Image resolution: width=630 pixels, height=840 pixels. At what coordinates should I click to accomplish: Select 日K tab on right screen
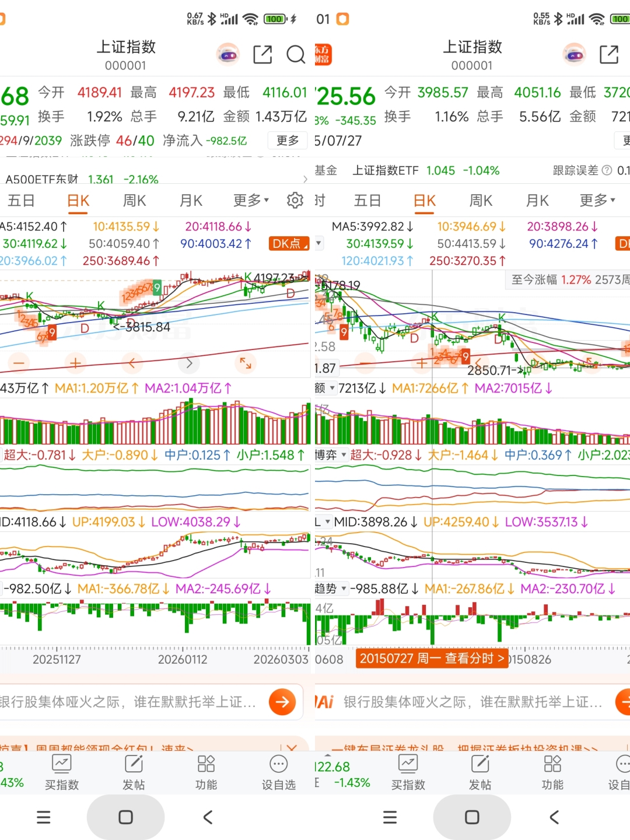click(425, 200)
